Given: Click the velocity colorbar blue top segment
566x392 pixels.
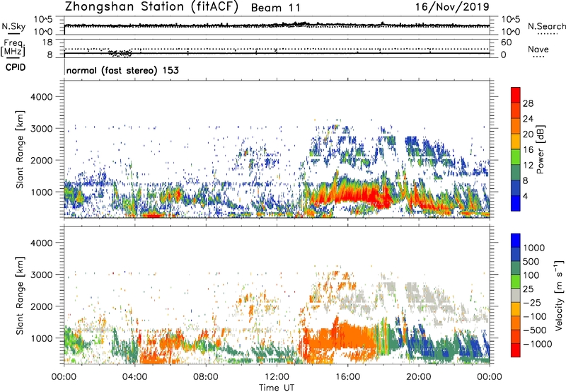Looking at the screenshot, I should click(516, 241).
